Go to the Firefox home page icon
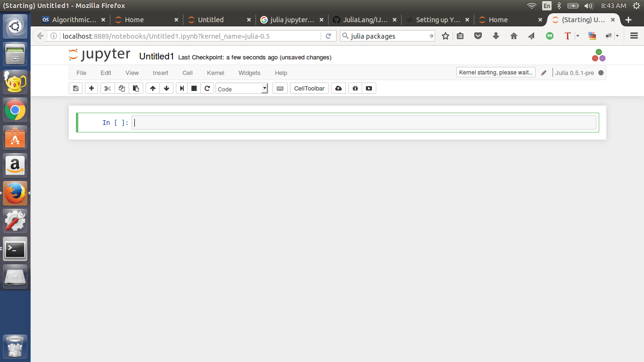Screen dimensions: 644x362 [514, 36]
